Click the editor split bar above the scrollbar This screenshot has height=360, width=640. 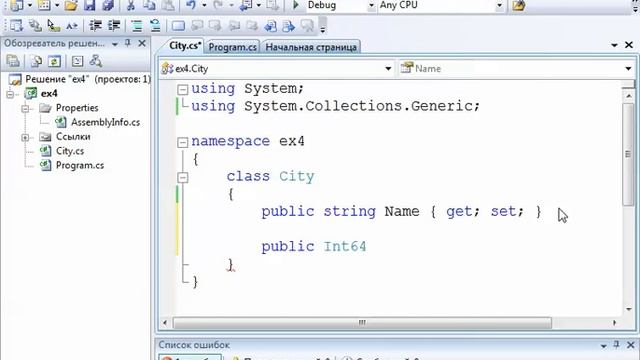pyautogui.click(x=629, y=84)
